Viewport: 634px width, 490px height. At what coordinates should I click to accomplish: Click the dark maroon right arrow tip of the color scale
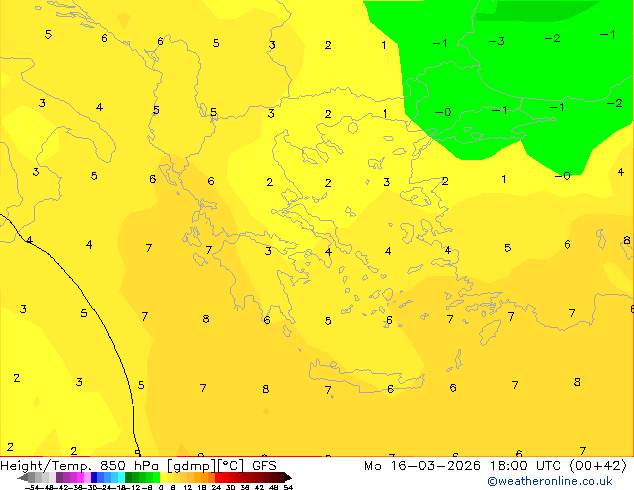[x=288, y=477]
